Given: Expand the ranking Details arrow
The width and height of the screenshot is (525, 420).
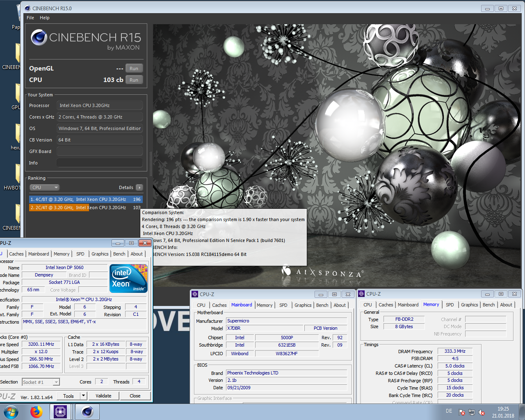Looking at the screenshot, I should point(139,187).
